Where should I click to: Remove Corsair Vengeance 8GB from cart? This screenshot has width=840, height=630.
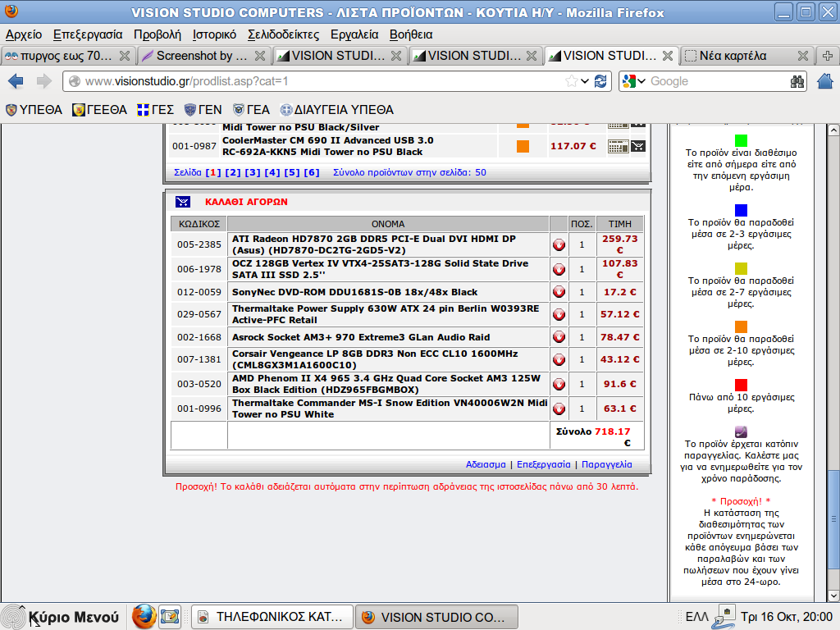click(559, 359)
